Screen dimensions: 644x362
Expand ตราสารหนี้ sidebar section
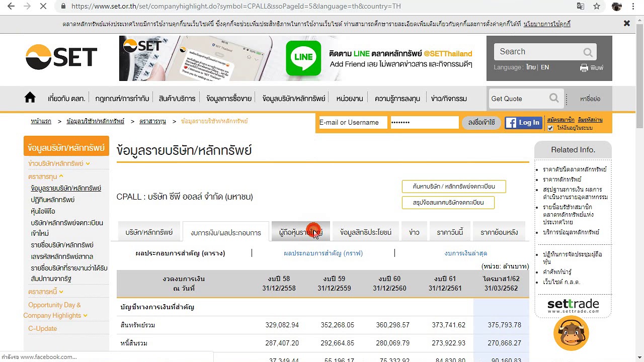45,292
